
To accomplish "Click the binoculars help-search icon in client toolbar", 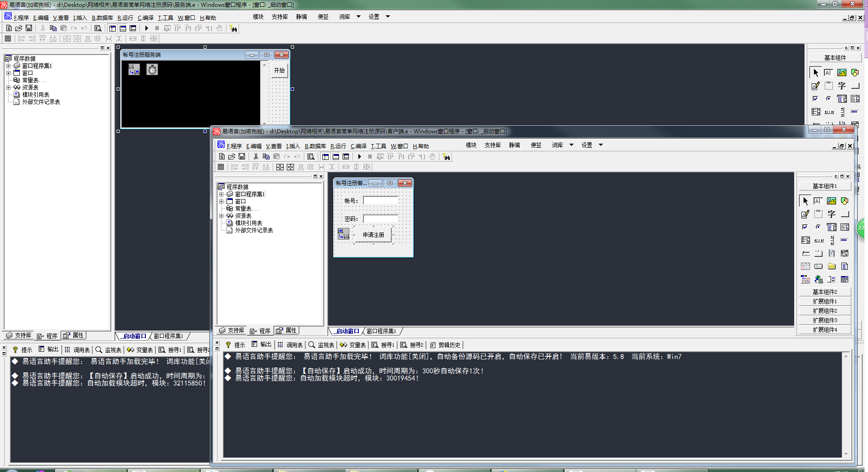I will 446,157.
